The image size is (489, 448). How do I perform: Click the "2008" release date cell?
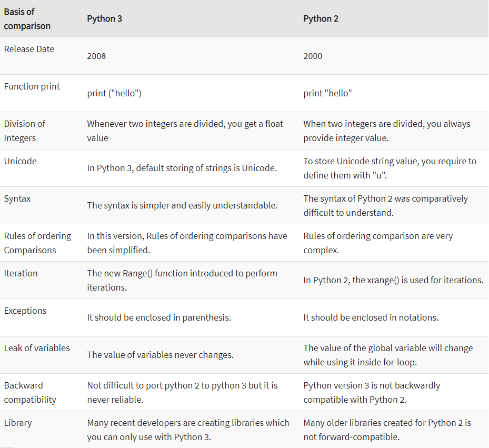[x=96, y=56]
